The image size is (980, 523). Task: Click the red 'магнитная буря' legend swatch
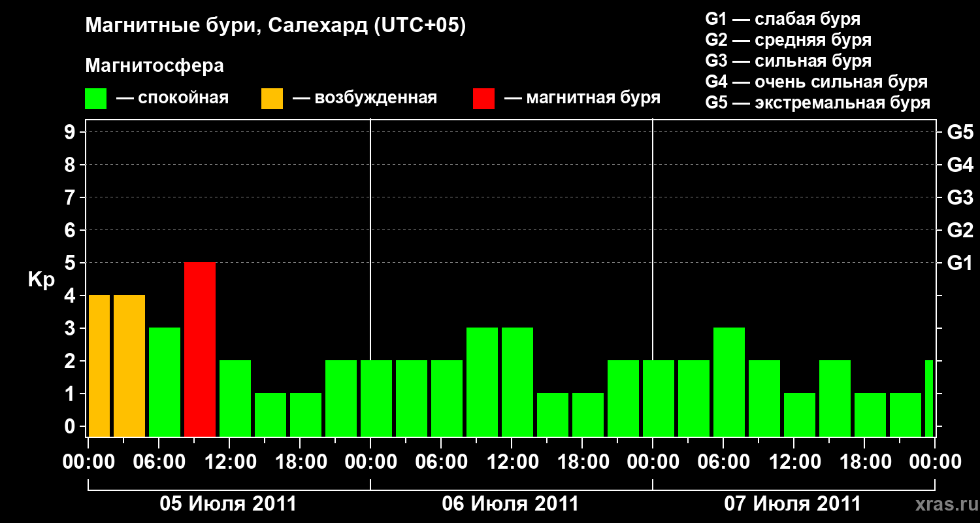point(484,99)
